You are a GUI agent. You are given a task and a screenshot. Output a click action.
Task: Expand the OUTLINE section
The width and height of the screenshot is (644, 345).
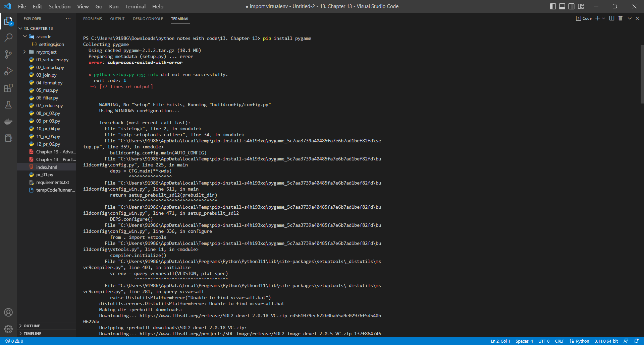(x=32, y=326)
